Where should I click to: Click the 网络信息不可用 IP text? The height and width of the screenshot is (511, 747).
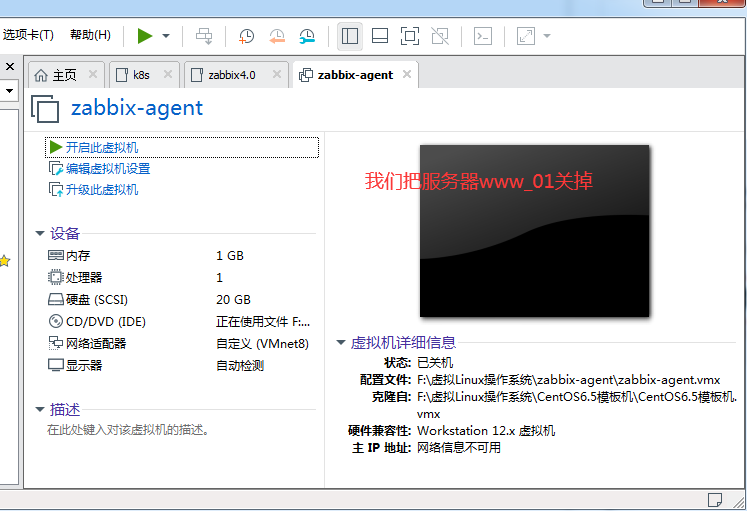point(459,448)
